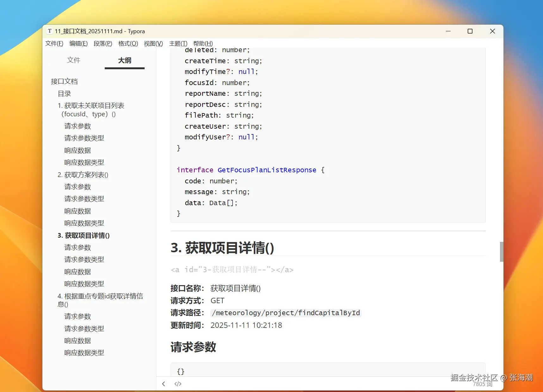Open the 编辑(E) menu
The width and height of the screenshot is (543, 392).
[78, 43]
